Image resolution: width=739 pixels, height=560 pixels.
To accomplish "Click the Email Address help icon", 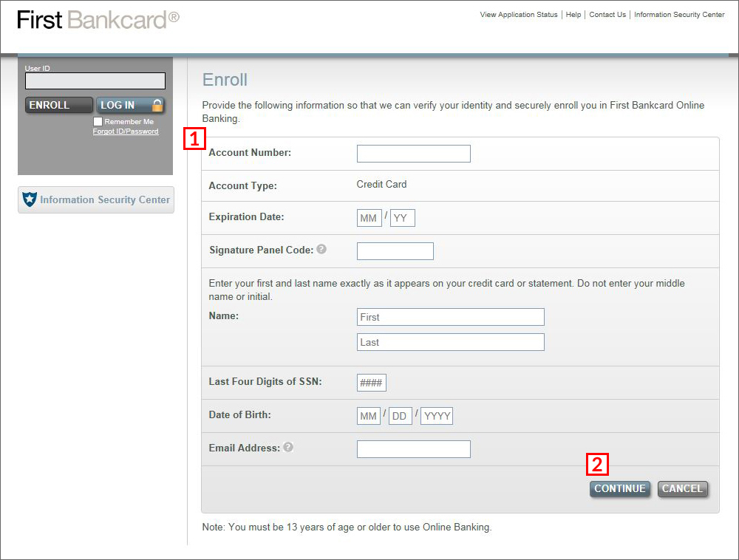I will (288, 447).
